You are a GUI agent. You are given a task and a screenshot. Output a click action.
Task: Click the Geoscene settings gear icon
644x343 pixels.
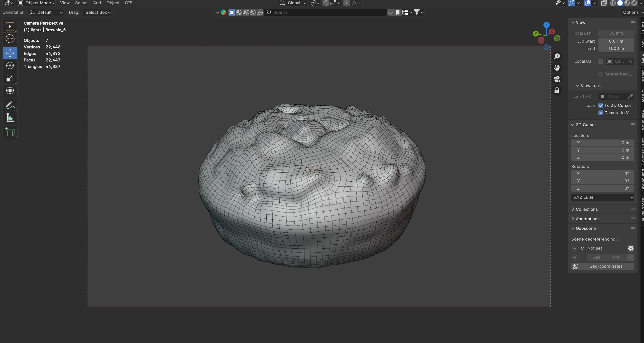[x=631, y=248]
